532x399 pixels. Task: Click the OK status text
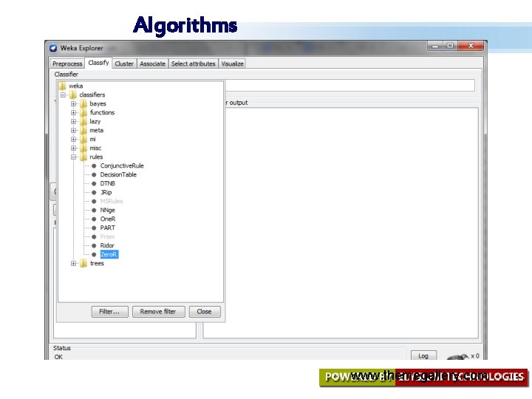tap(58, 357)
